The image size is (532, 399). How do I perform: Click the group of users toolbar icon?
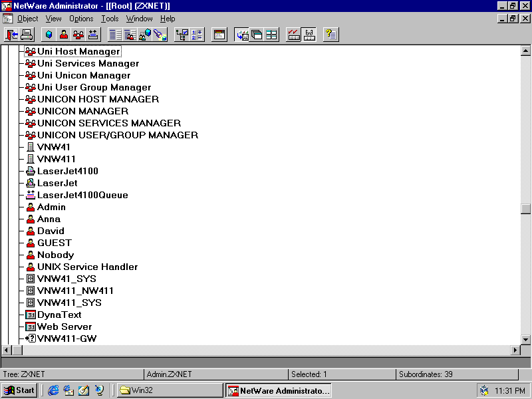pyautogui.click(x=78, y=35)
